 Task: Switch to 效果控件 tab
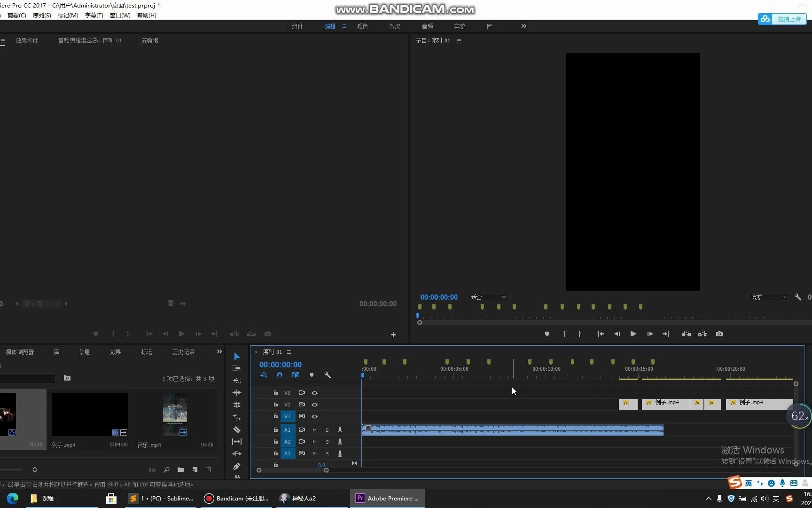27,40
